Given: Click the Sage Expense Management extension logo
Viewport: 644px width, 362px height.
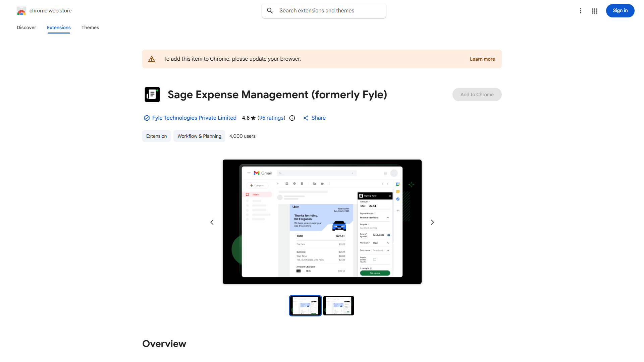Looking at the screenshot, I should point(152,95).
